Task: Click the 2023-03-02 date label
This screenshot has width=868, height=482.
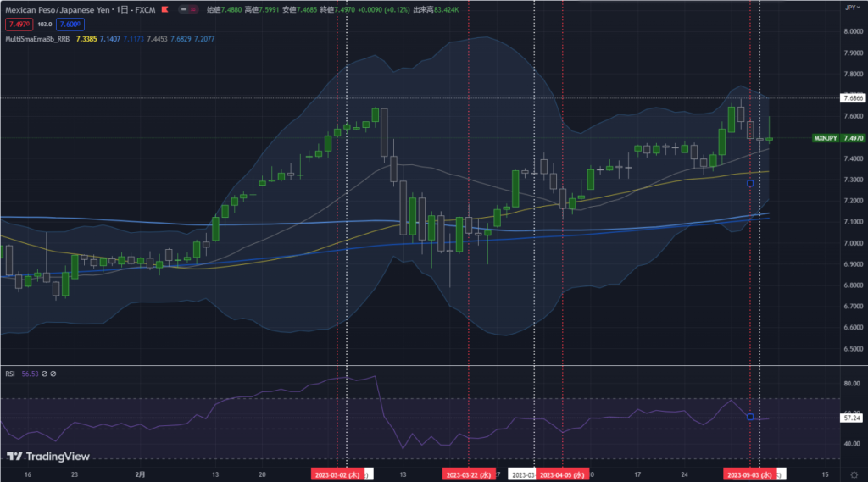Action: (x=338, y=475)
